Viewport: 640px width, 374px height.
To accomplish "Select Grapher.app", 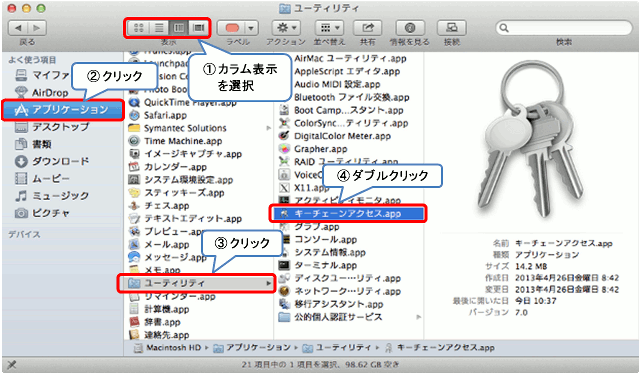I will coord(313,149).
